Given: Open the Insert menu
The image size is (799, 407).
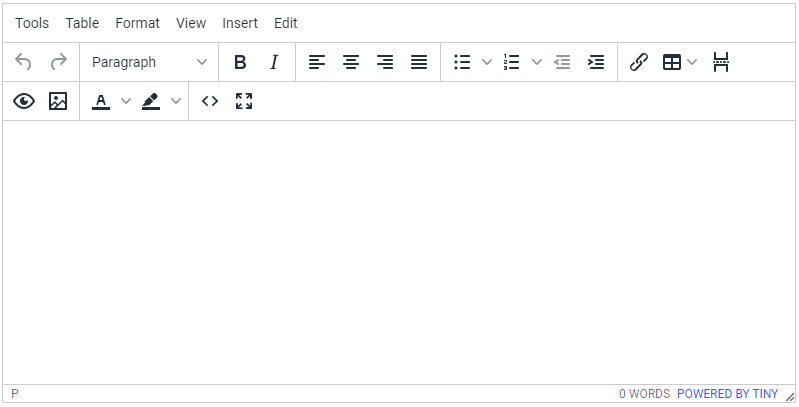Looking at the screenshot, I should coord(240,23).
